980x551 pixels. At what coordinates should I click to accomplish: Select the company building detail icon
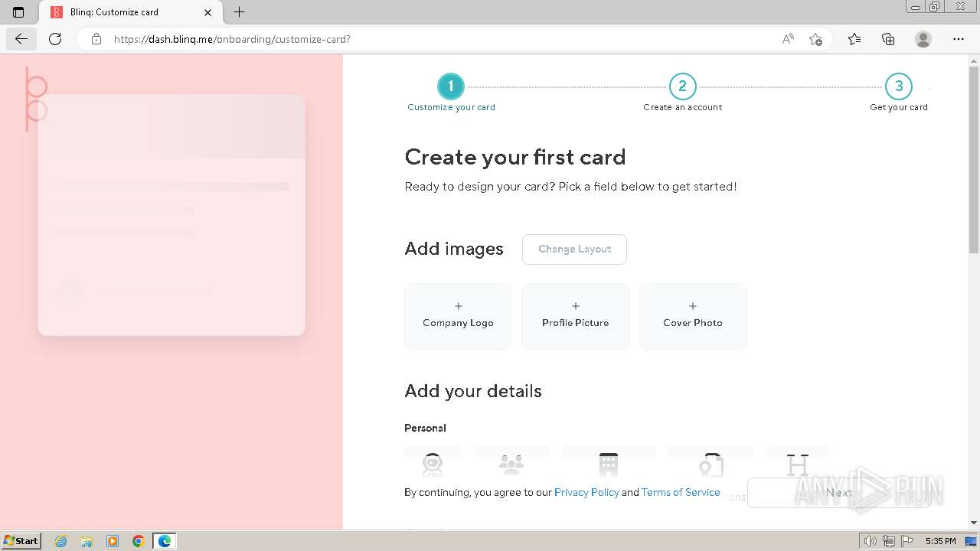[x=609, y=464]
